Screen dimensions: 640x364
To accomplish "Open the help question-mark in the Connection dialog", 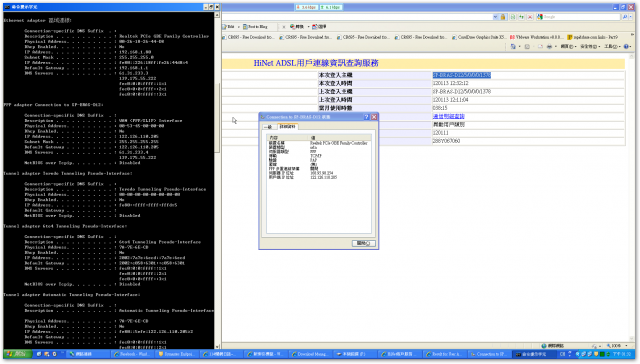I will click(367, 117).
